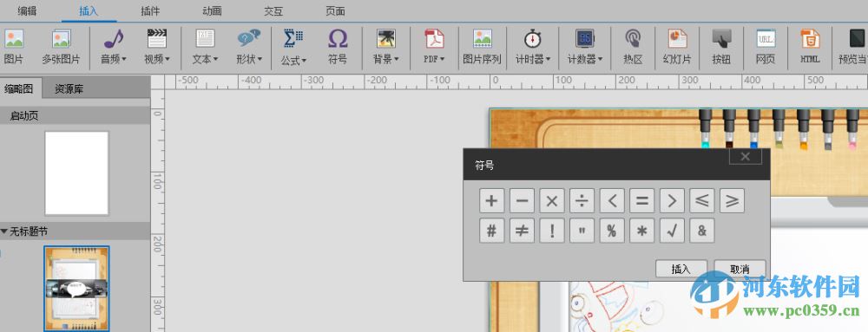The height and width of the screenshot is (332, 868).
Task: Choose the not-equal symbol
Action: (522, 231)
